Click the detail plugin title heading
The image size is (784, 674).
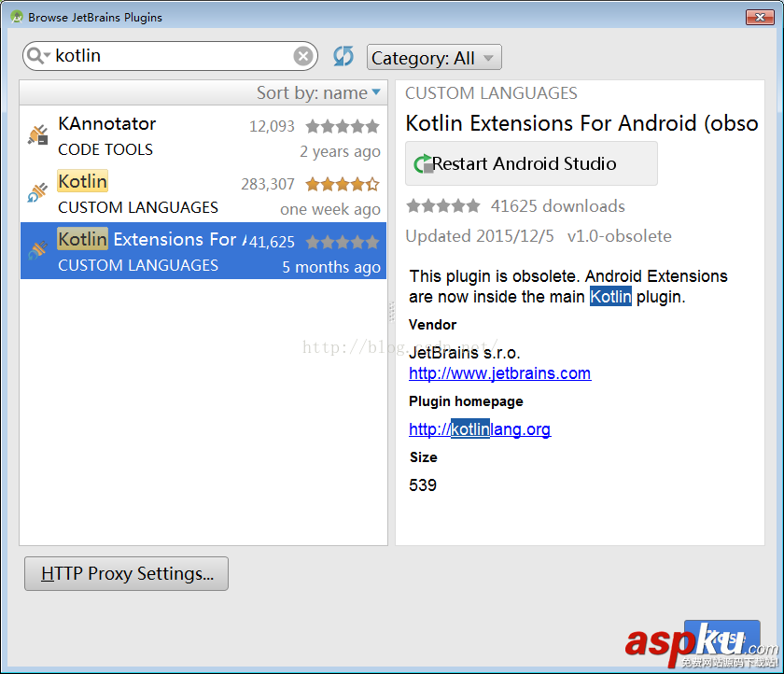(581, 123)
